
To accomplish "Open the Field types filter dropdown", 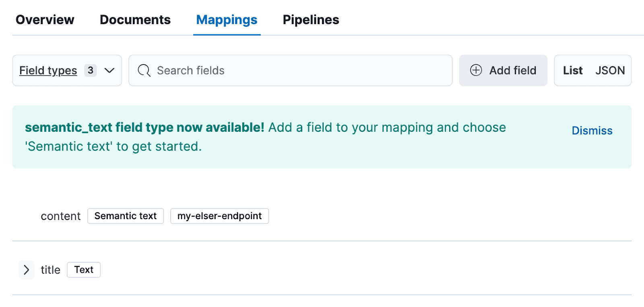I will pos(48,71).
